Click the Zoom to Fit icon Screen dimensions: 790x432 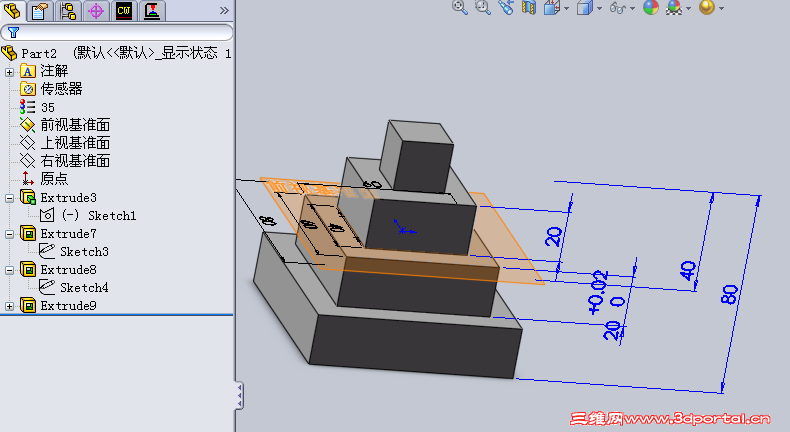pyautogui.click(x=459, y=7)
